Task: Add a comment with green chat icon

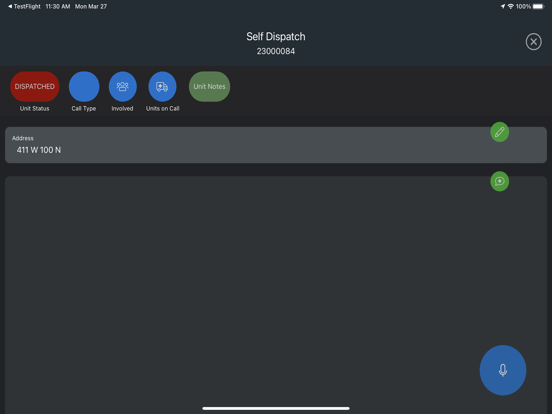Action: (500, 181)
